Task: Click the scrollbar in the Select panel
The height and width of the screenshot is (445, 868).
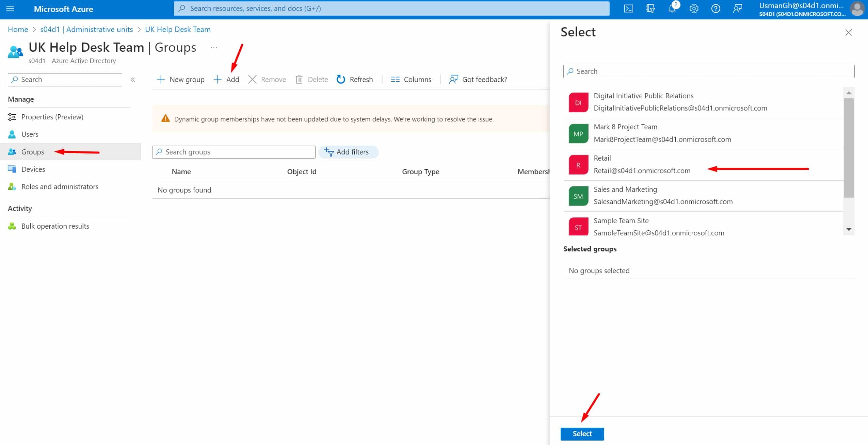Action: pos(848,146)
